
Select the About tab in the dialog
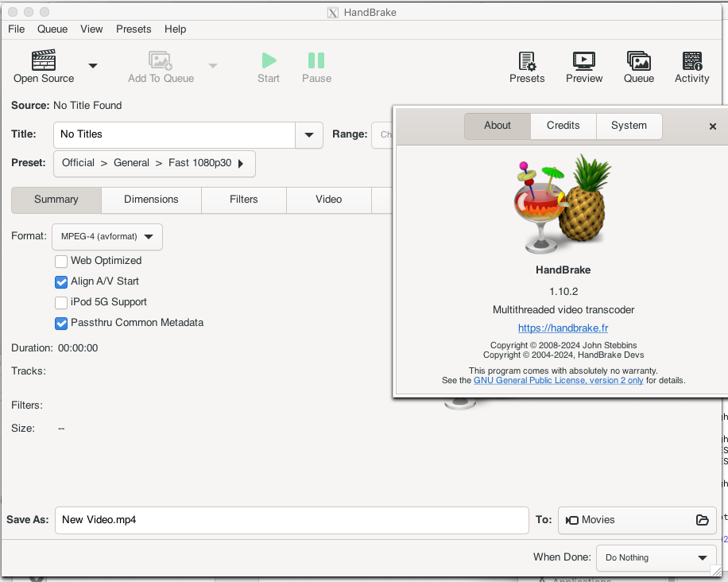pos(498,126)
